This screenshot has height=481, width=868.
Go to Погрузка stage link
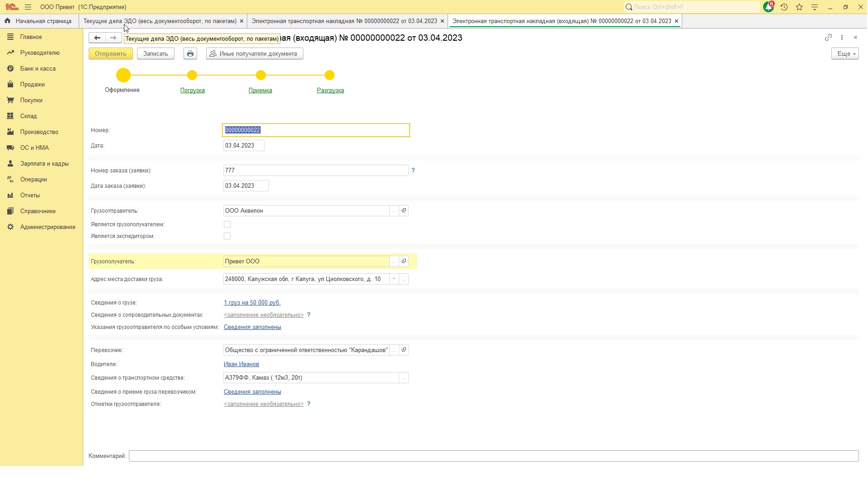(193, 90)
